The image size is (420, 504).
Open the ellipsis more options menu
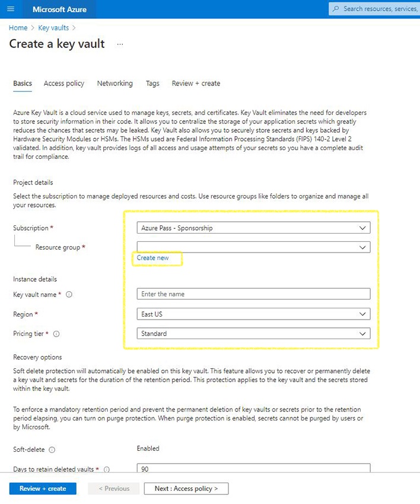120,44
